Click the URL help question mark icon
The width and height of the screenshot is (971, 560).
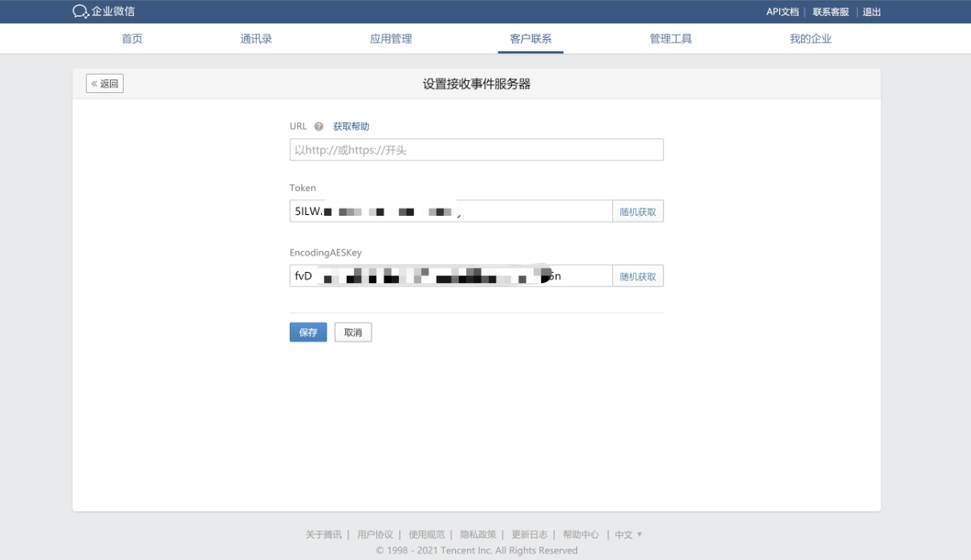point(319,127)
